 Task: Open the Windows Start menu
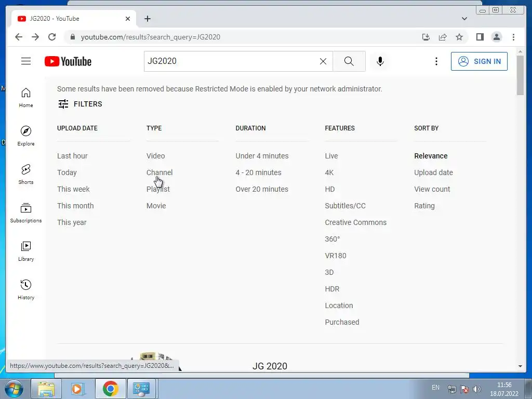(x=14, y=389)
